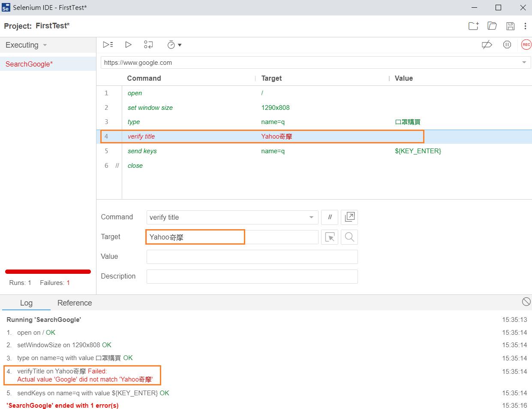Create a new project icon

tap(473, 26)
